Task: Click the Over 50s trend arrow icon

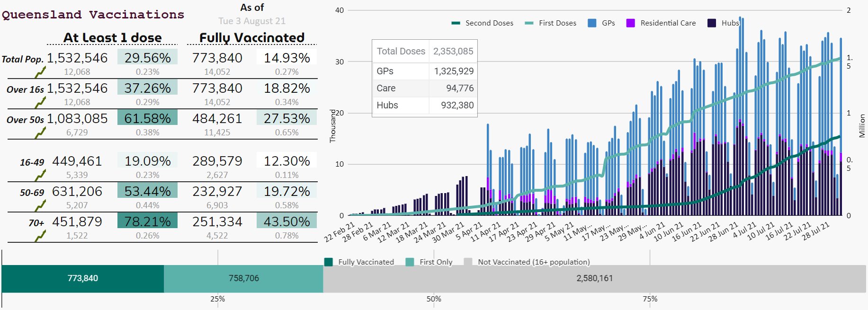Action: click(41, 133)
